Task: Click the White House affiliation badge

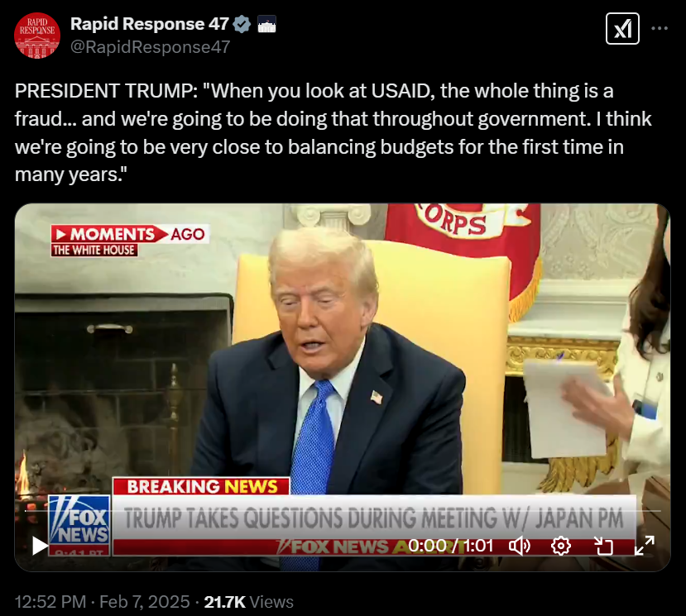Action: (266, 24)
